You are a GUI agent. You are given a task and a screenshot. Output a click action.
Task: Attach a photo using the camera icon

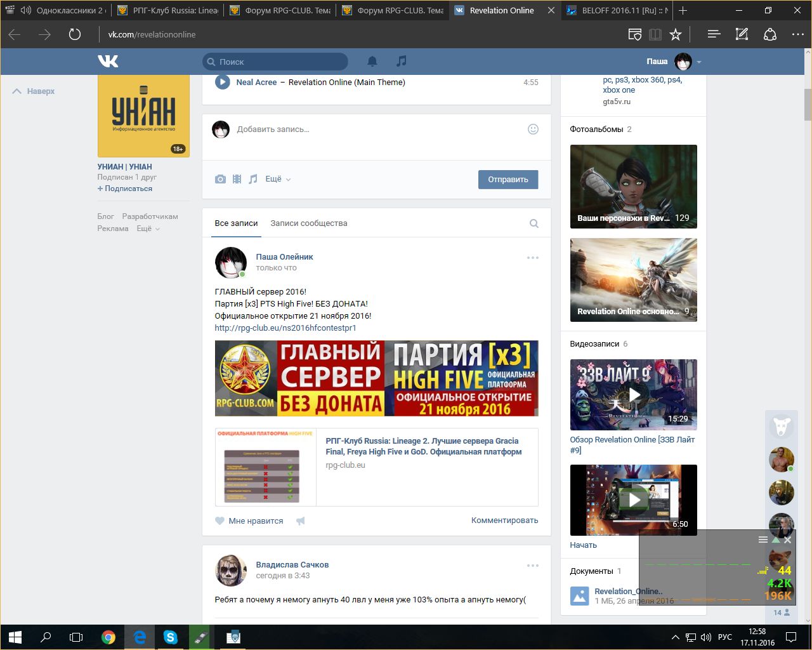220,180
